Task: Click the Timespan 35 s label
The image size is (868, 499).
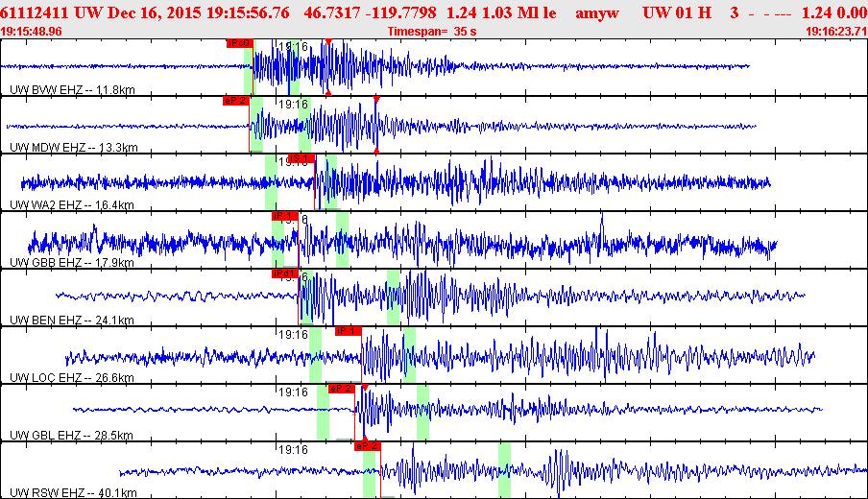Action: [431, 32]
